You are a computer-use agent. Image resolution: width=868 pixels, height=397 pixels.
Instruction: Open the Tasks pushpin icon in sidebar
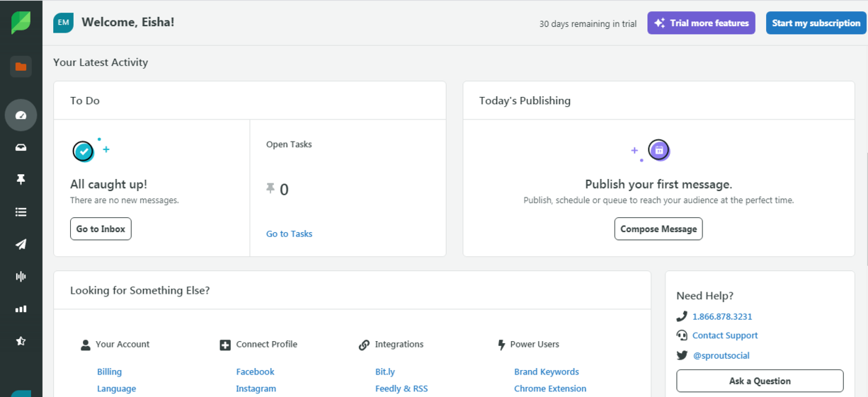tap(21, 180)
